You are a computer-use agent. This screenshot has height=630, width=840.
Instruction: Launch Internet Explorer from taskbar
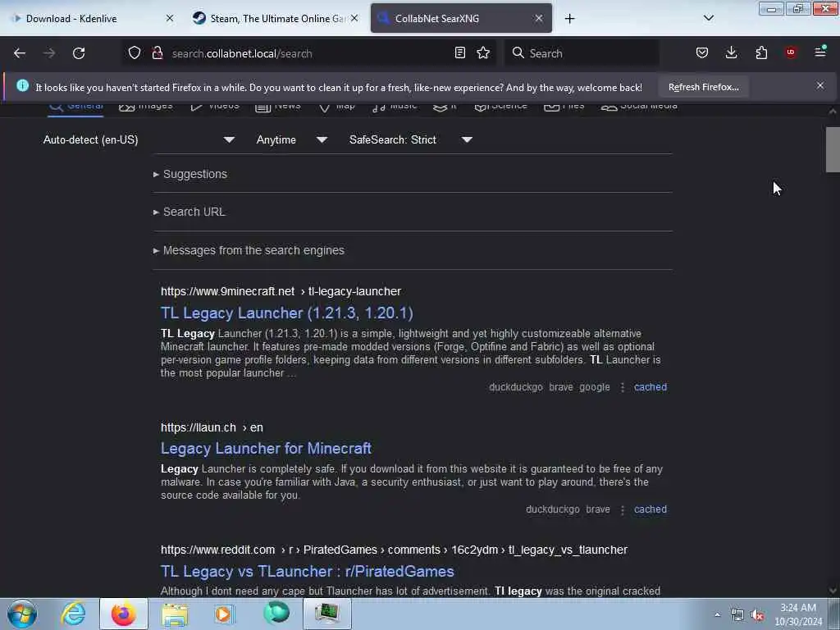[73, 614]
